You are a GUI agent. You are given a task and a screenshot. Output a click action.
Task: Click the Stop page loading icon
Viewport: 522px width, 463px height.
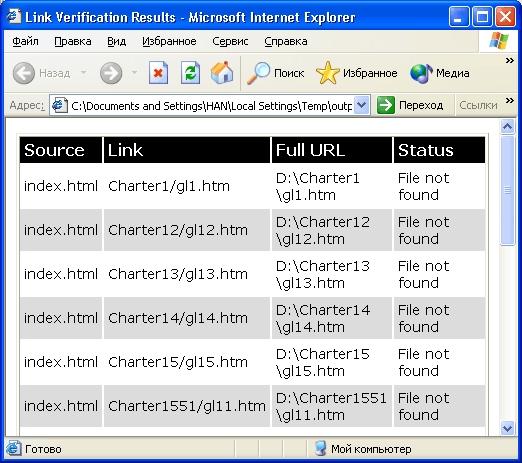tap(158, 73)
